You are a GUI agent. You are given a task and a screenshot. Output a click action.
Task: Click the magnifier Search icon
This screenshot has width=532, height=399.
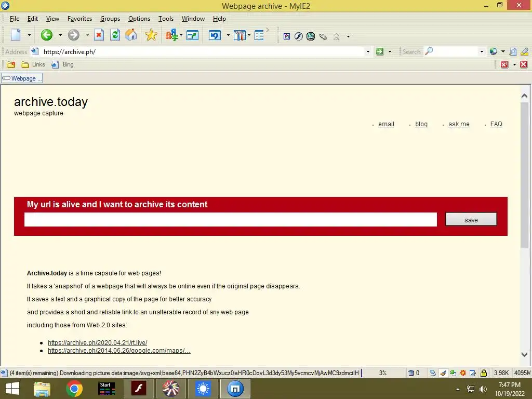click(x=429, y=51)
